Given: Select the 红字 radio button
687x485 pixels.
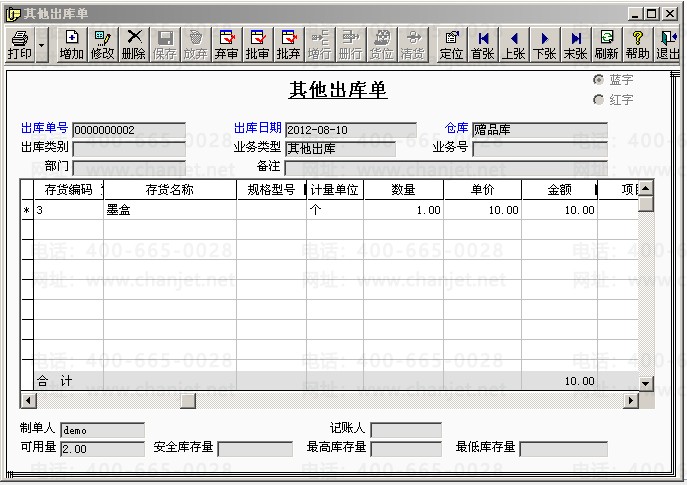Looking at the screenshot, I should tap(598, 100).
